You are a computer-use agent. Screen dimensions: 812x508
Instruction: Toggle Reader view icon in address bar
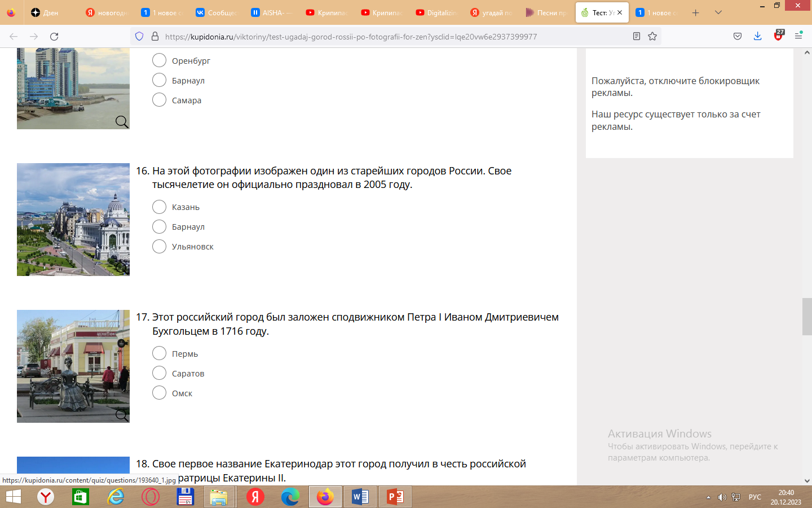pos(637,37)
